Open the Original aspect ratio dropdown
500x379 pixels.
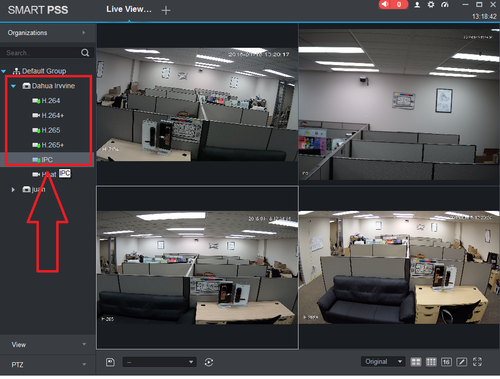pyautogui.click(x=383, y=362)
